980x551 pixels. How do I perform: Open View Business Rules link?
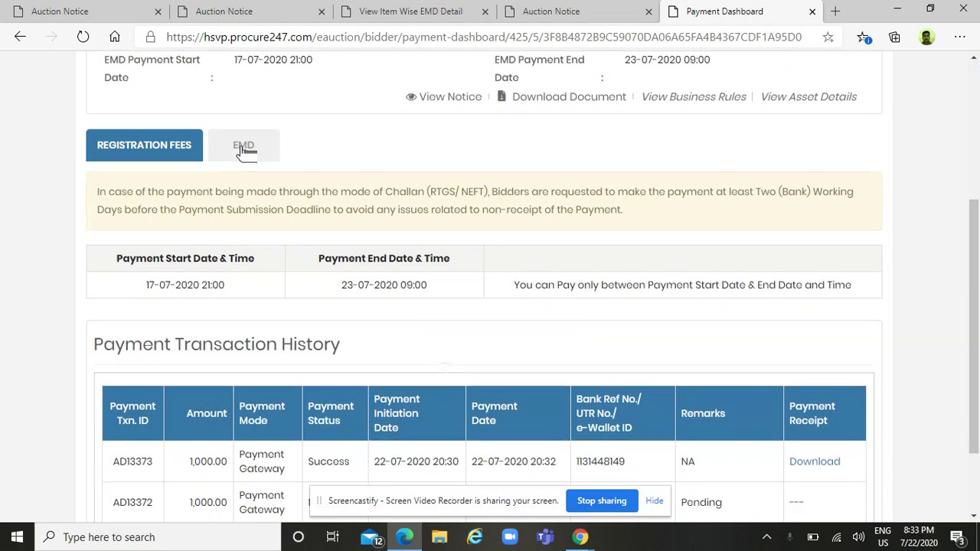coord(694,96)
